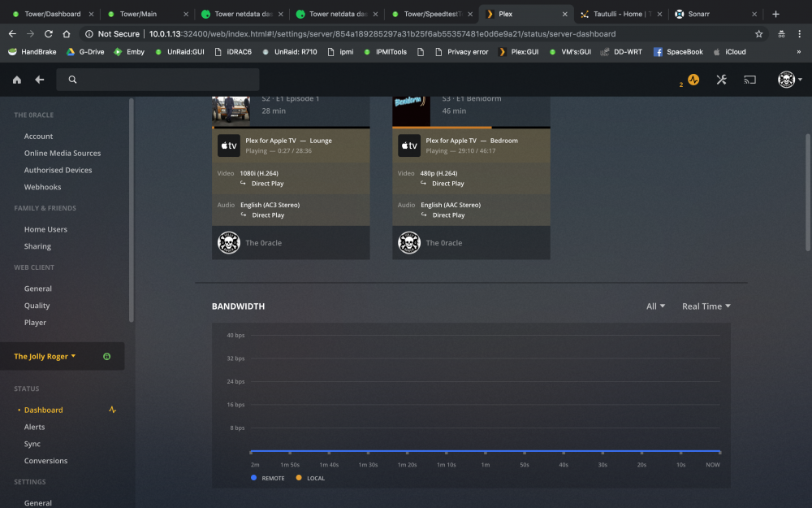The height and width of the screenshot is (508, 812).
Task: Open Account settings in sidebar
Action: pyautogui.click(x=38, y=137)
